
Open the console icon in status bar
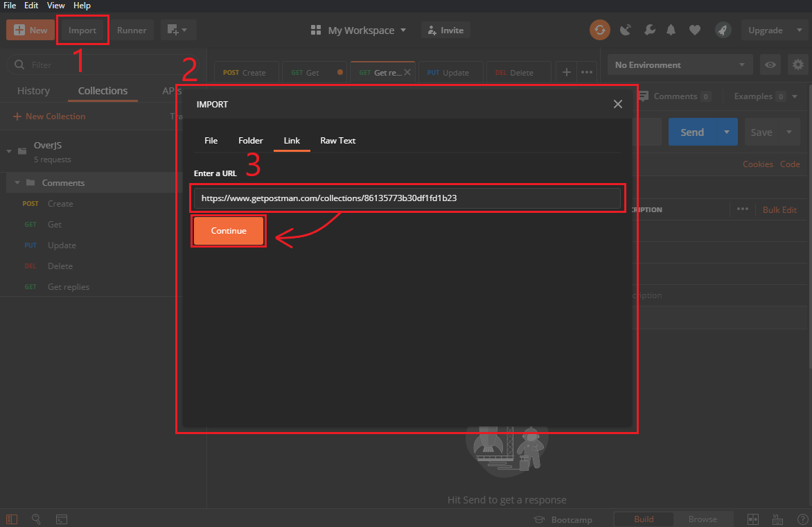pos(62,519)
